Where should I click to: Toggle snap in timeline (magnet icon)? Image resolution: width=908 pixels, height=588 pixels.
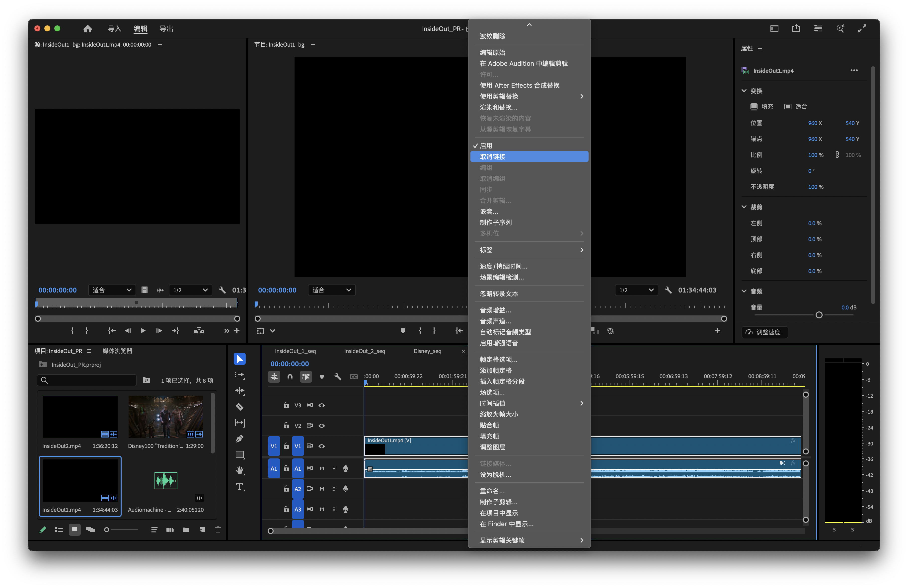[290, 377]
